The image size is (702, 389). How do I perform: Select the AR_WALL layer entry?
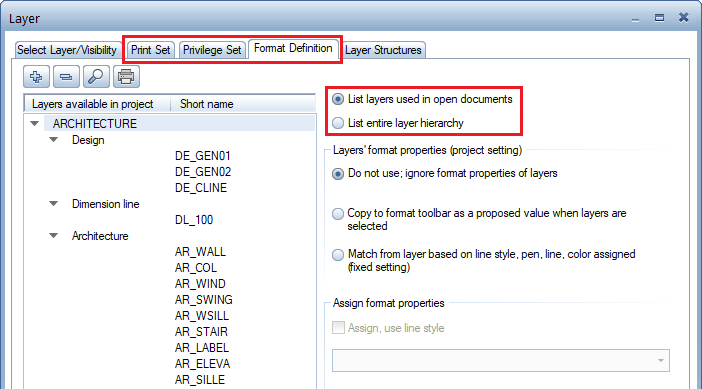click(200, 252)
